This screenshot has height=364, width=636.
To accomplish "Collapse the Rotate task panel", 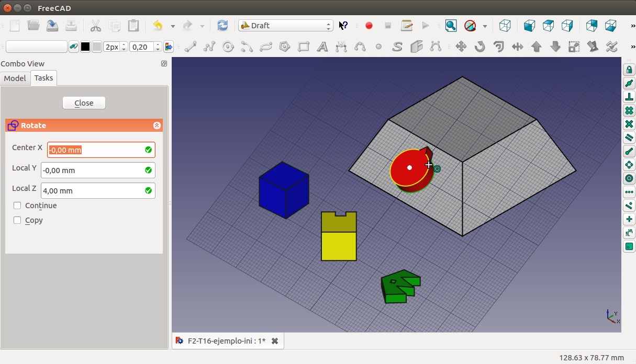I will [x=157, y=126].
